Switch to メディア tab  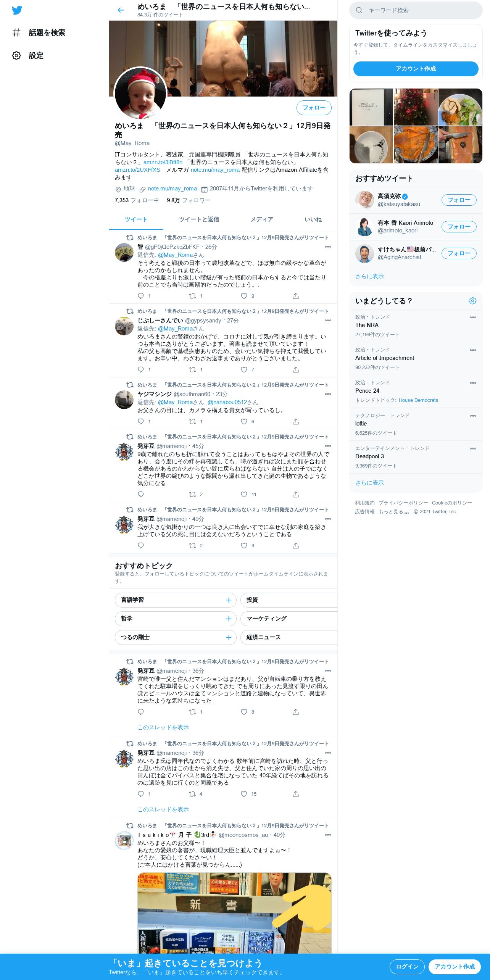click(x=261, y=219)
